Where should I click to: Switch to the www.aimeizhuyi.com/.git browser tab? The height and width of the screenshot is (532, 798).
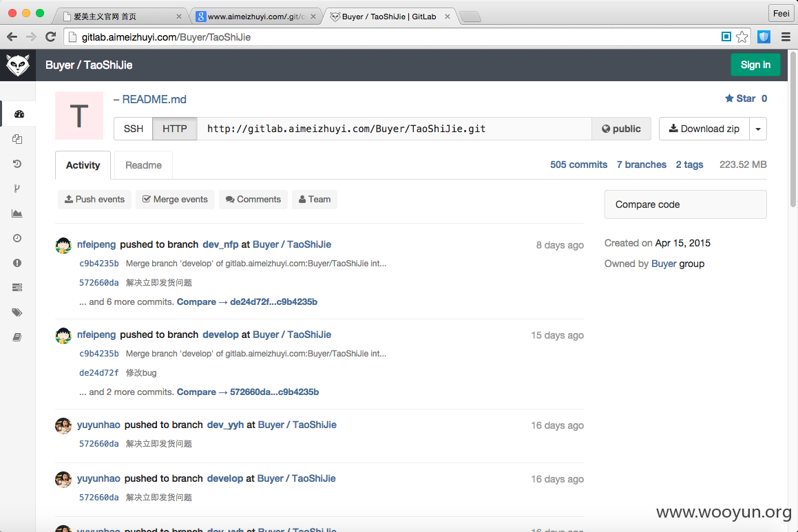(x=256, y=17)
